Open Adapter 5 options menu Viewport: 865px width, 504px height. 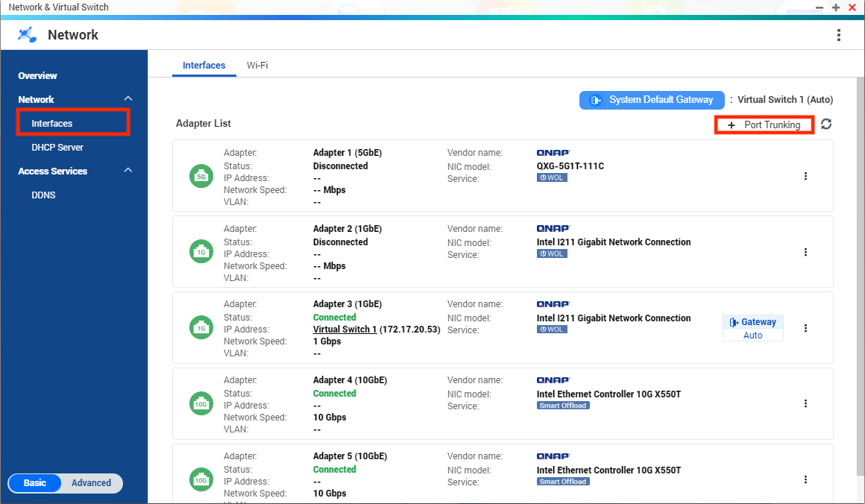[x=805, y=479]
